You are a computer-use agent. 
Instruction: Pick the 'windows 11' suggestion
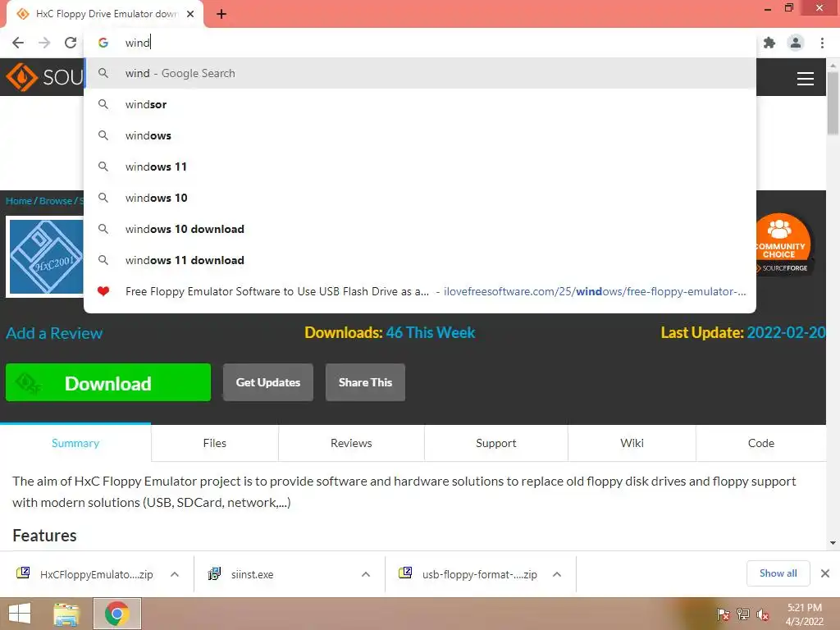[420, 167]
